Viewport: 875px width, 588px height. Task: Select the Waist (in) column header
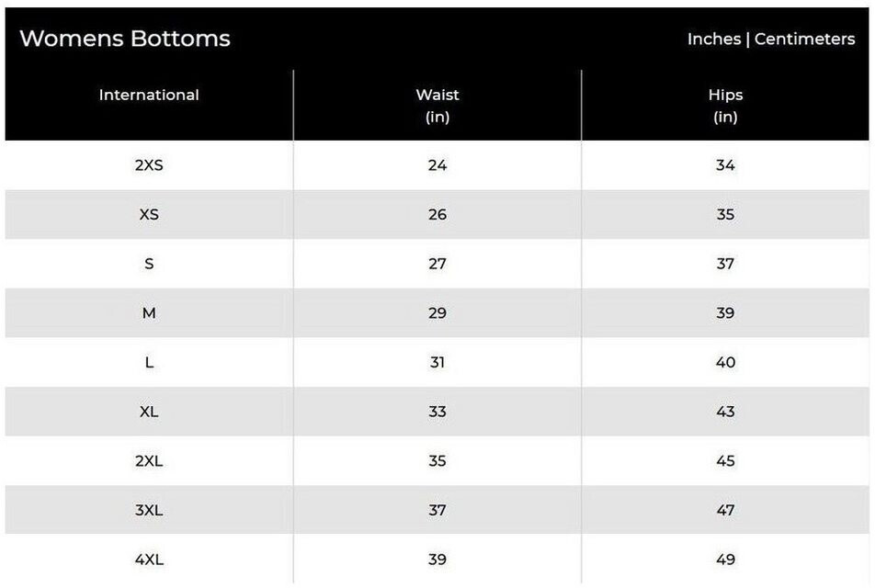(437, 106)
